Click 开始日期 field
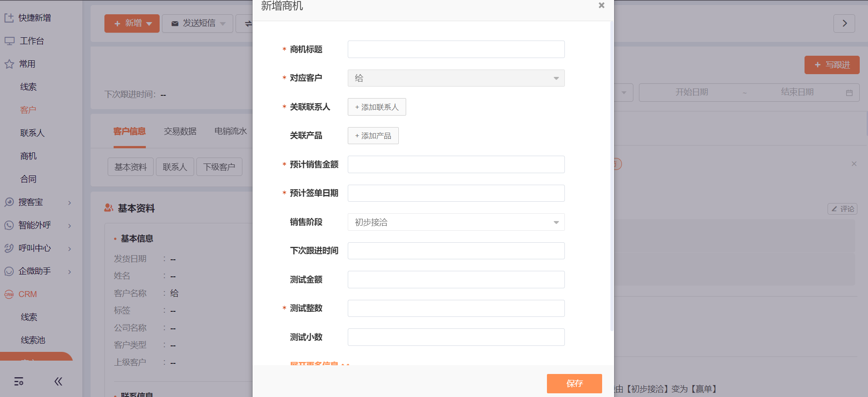Viewport: 868px width, 397px height. coord(691,92)
